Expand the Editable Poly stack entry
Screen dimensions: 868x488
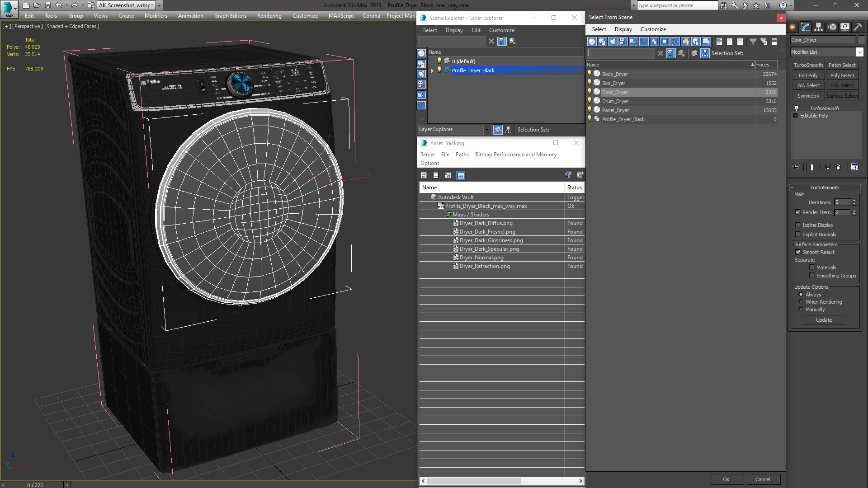click(795, 116)
